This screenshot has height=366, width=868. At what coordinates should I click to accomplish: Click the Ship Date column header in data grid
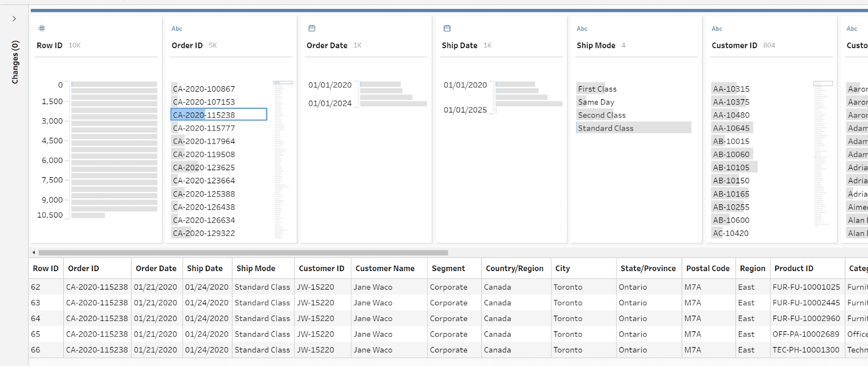[207, 268]
